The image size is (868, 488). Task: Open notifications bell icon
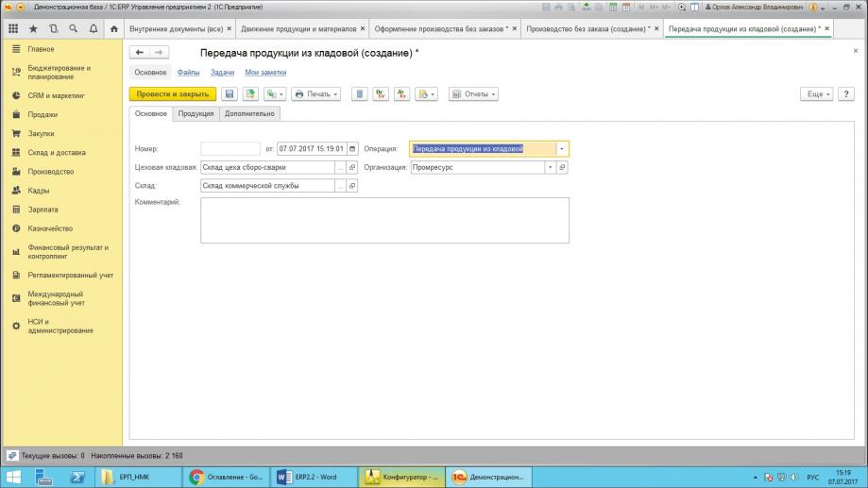tap(93, 29)
